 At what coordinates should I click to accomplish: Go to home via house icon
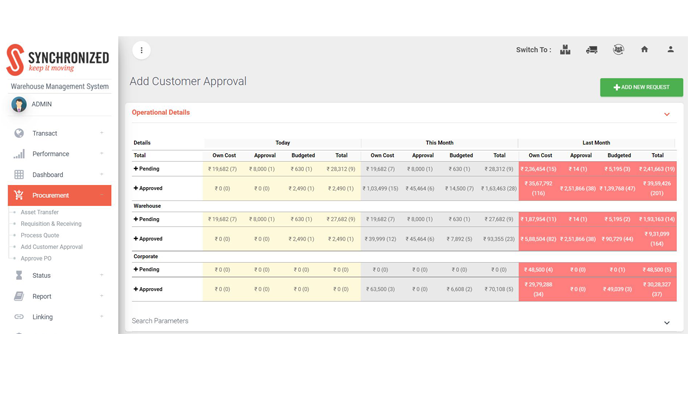644,49
